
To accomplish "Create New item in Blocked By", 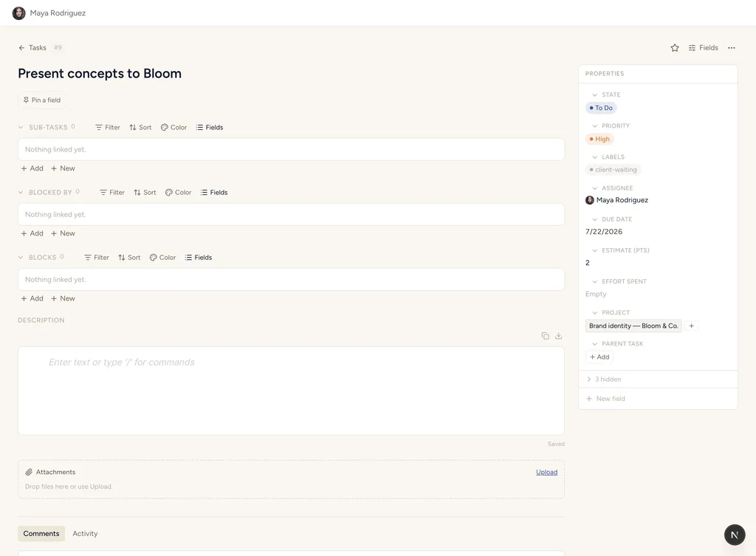I will pyautogui.click(x=63, y=233).
